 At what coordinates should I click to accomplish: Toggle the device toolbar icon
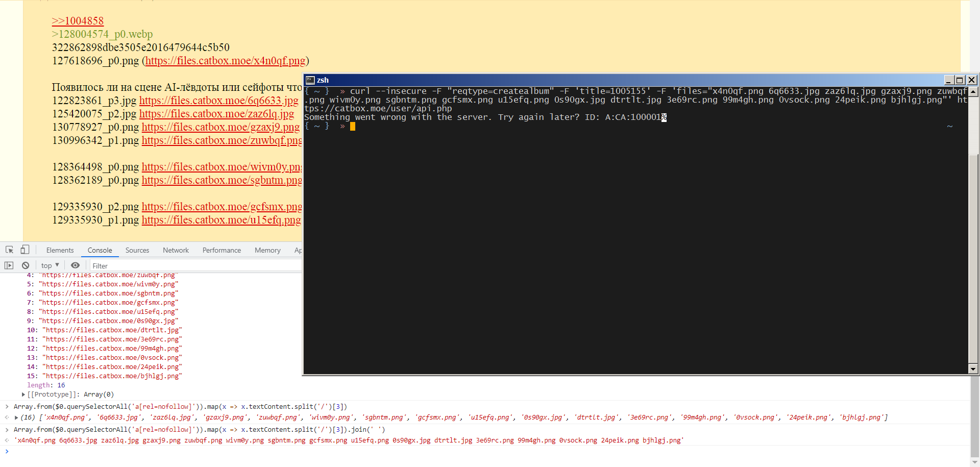(x=24, y=250)
